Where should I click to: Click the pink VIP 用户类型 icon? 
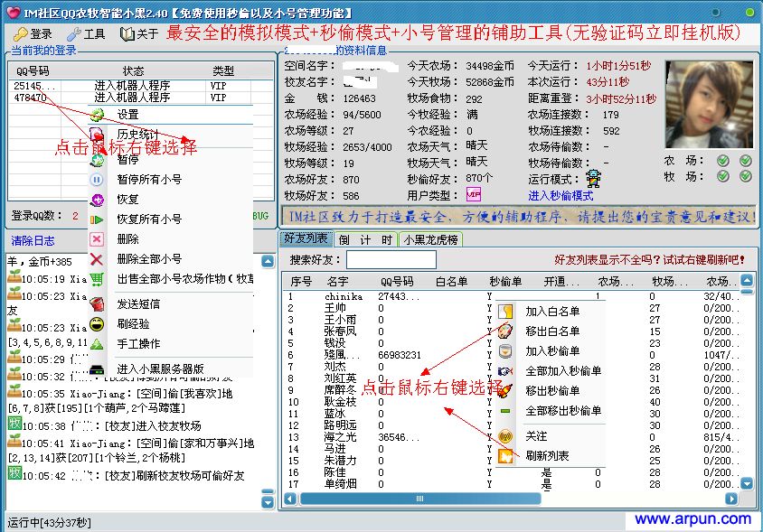[474, 195]
